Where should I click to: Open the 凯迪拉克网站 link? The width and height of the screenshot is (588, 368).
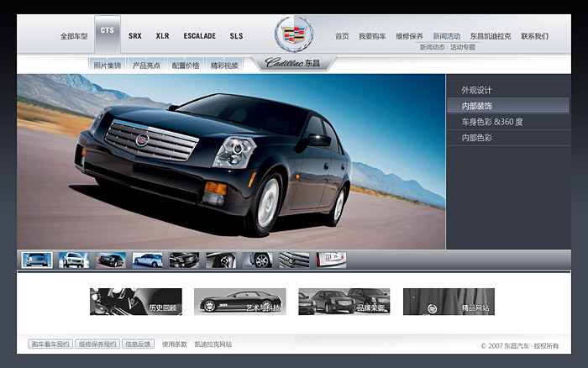[x=213, y=344]
